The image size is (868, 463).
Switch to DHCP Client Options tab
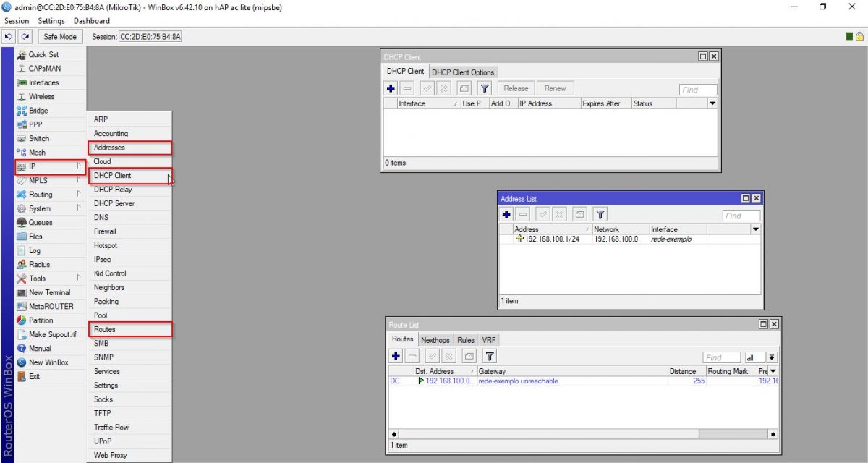click(464, 72)
